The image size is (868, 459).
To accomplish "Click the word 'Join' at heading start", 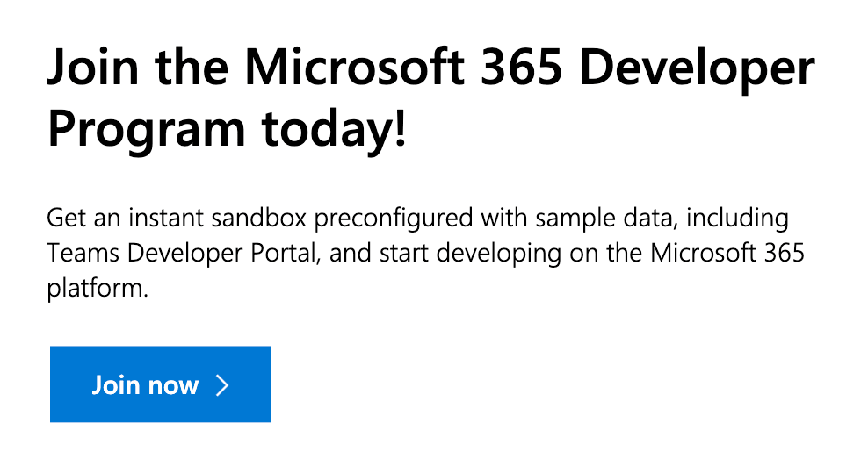I will click(x=92, y=68).
